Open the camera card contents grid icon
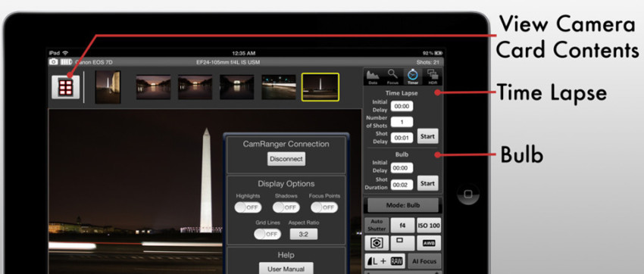The height and width of the screenshot is (274, 644). pyautogui.click(x=66, y=86)
